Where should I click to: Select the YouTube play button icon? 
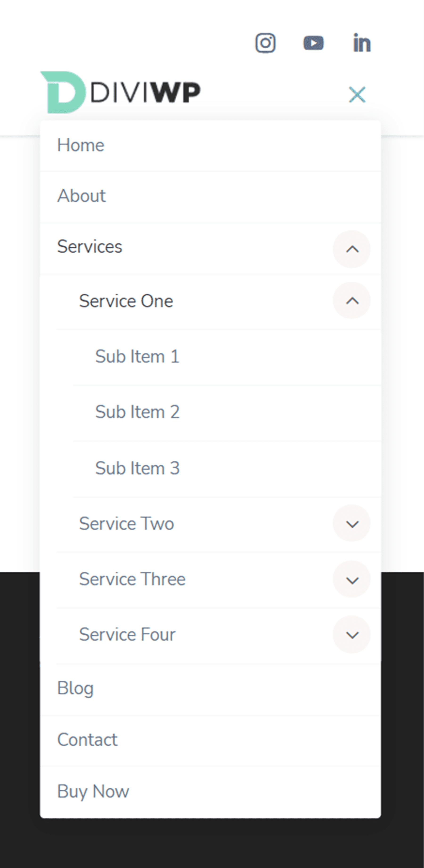point(314,43)
